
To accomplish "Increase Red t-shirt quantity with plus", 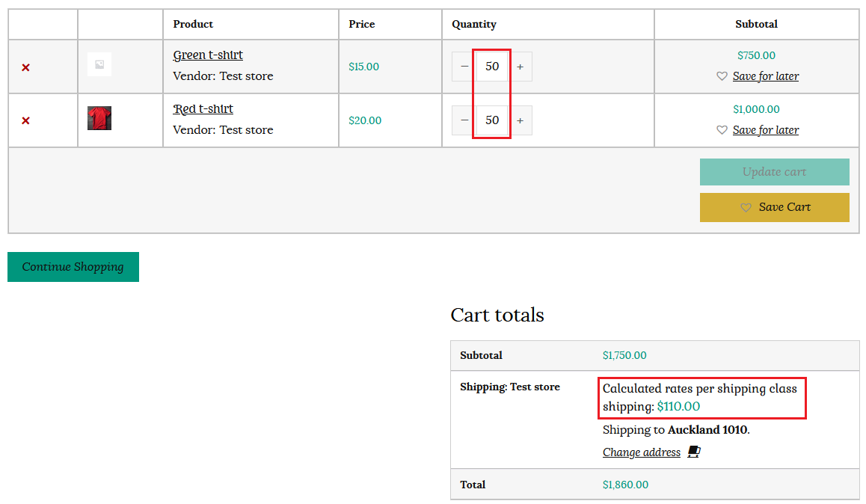I will tap(520, 120).
